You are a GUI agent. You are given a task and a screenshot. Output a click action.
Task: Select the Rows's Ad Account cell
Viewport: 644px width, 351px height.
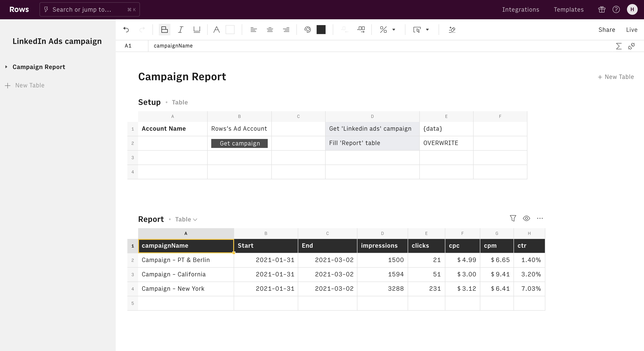(x=239, y=129)
